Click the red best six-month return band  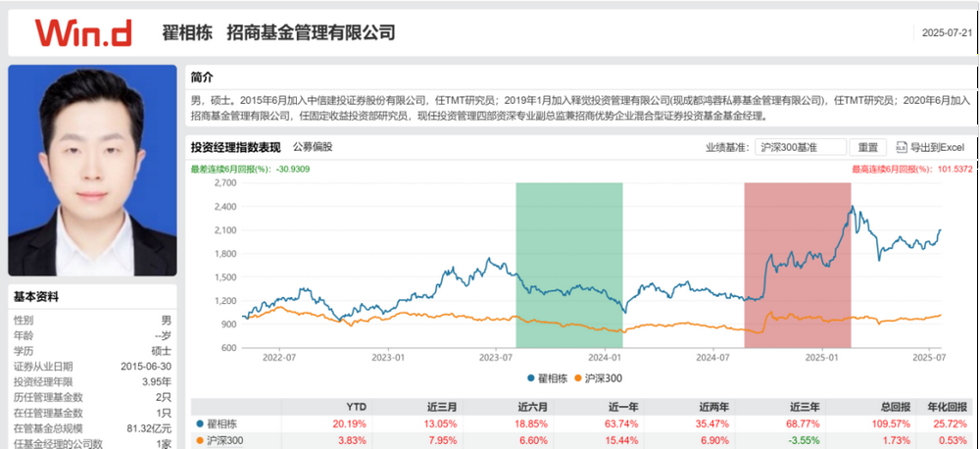tap(798, 265)
